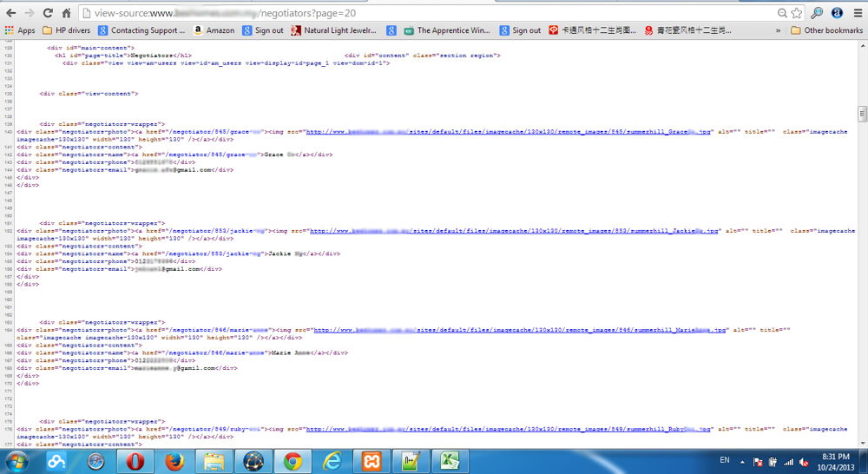
Task: Open the Chrome menu (three bars) icon
Action: tap(857, 13)
